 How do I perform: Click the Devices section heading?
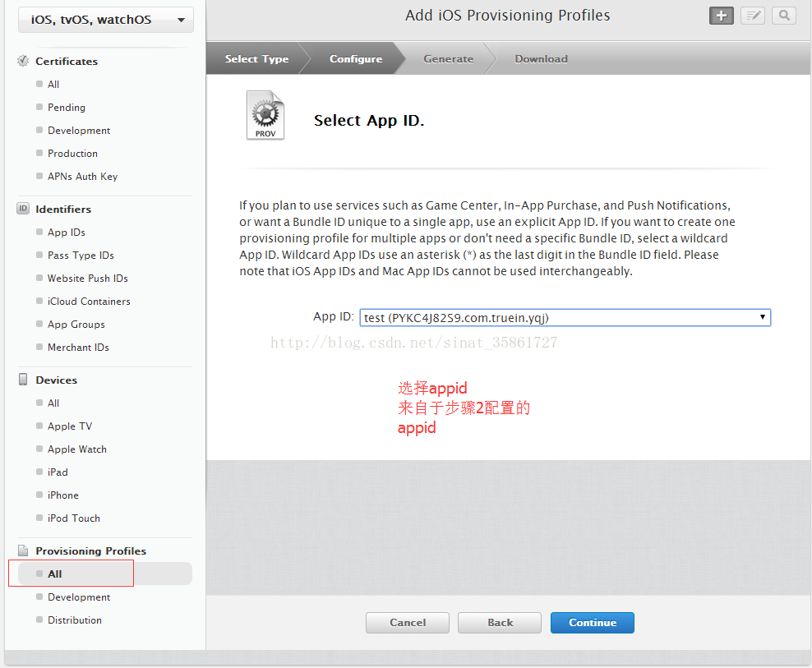(57, 380)
